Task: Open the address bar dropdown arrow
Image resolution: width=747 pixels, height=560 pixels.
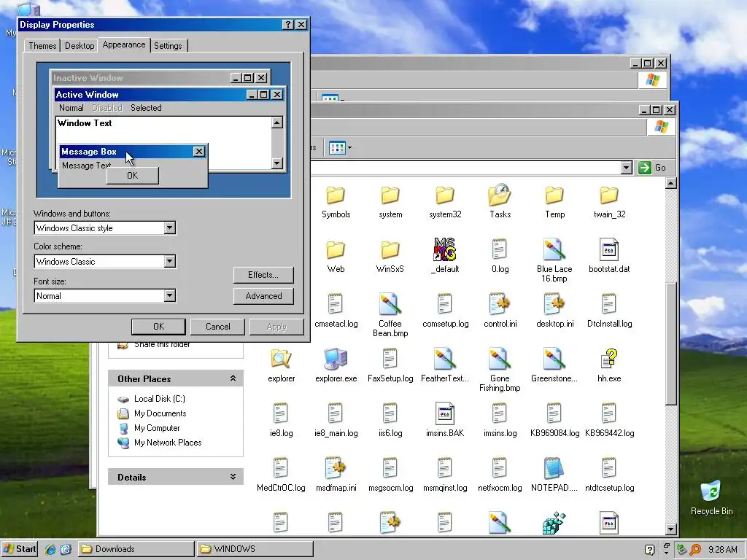Action: [627, 168]
